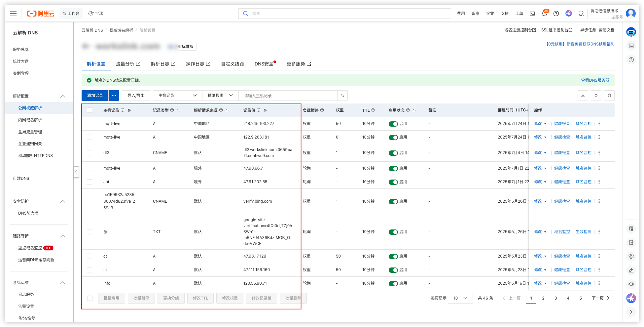The image size is (644, 327).
Task: Click the search magnifier button for host records
Action: click(342, 96)
